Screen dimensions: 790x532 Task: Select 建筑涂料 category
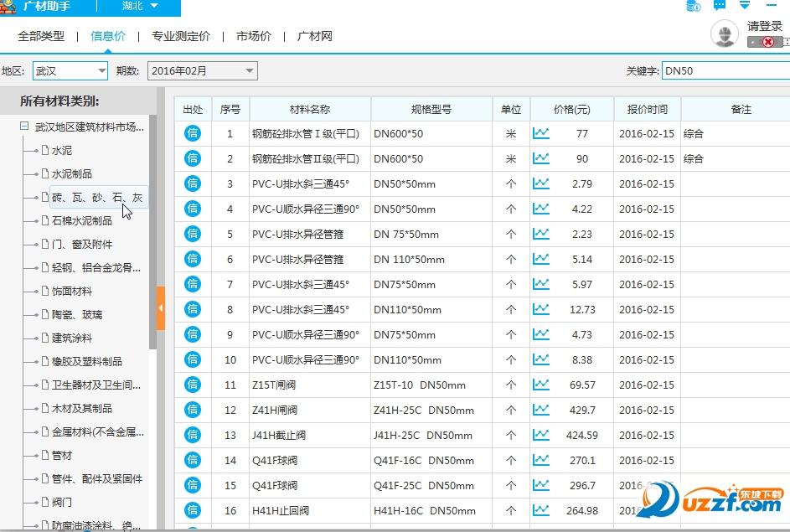(71, 338)
